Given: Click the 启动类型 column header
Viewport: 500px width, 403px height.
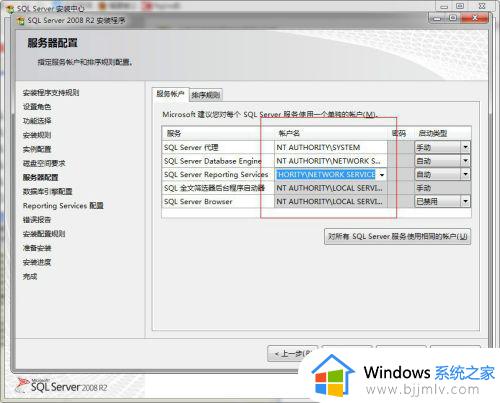Looking at the screenshot, I should point(442,133).
